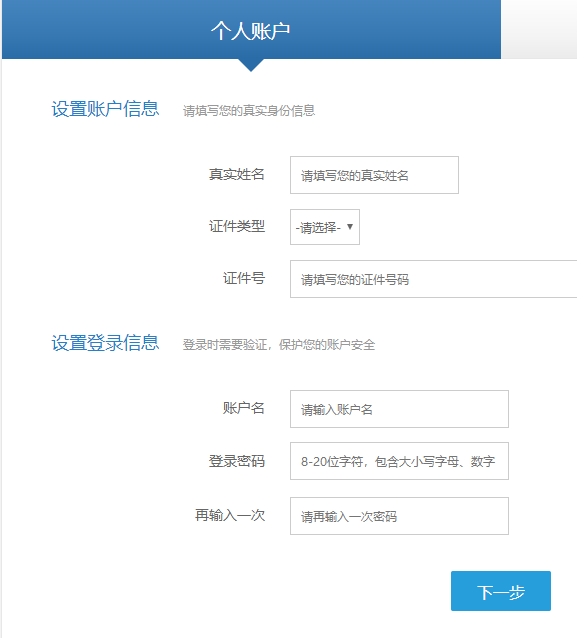The width and height of the screenshot is (577, 638).
Task: Click the 登录时需要验证 security hint text
Action: coord(279,345)
